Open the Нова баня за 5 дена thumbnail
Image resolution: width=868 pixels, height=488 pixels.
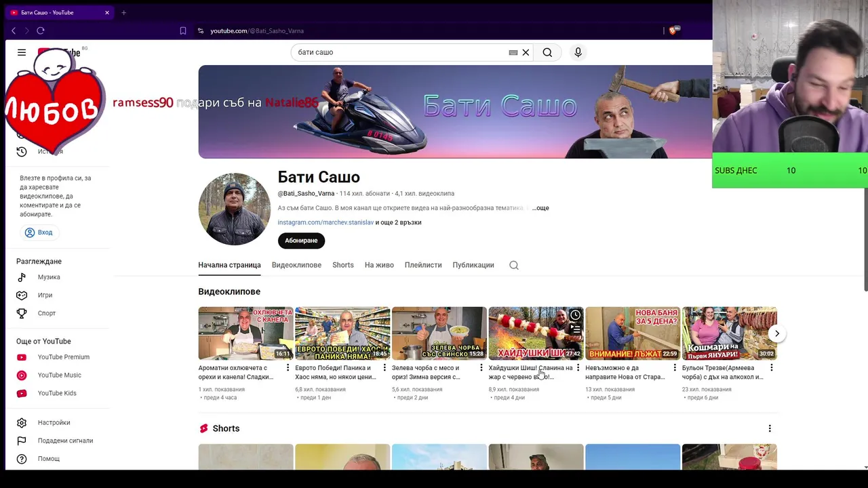click(x=633, y=333)
